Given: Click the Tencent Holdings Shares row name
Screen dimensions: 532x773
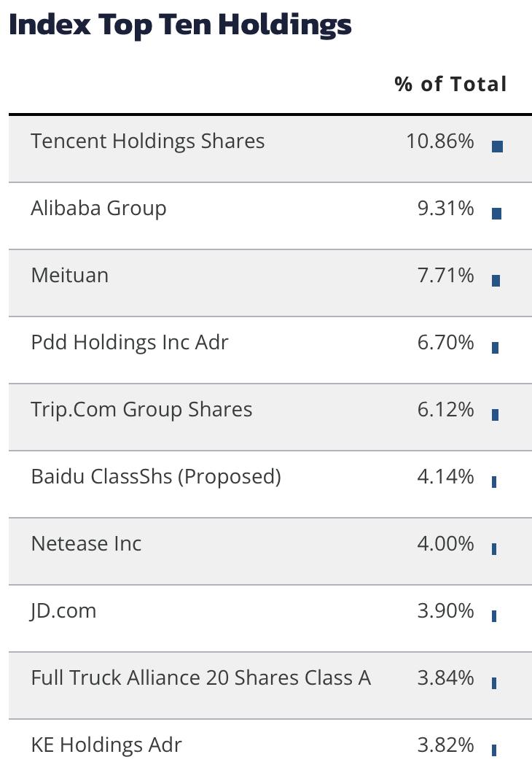Looking at the screenshot, I should tap(147, 141).
